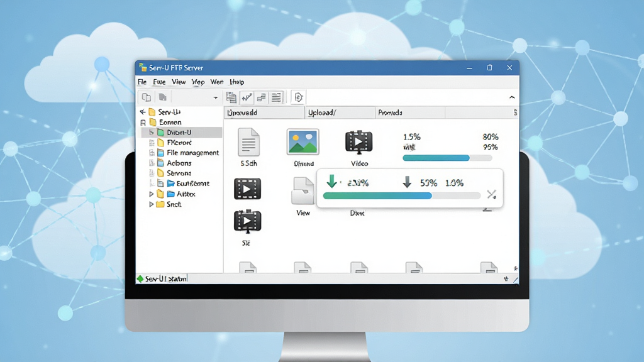Click the Upload/ column header

pyautogui.click(x=340, y=112)
